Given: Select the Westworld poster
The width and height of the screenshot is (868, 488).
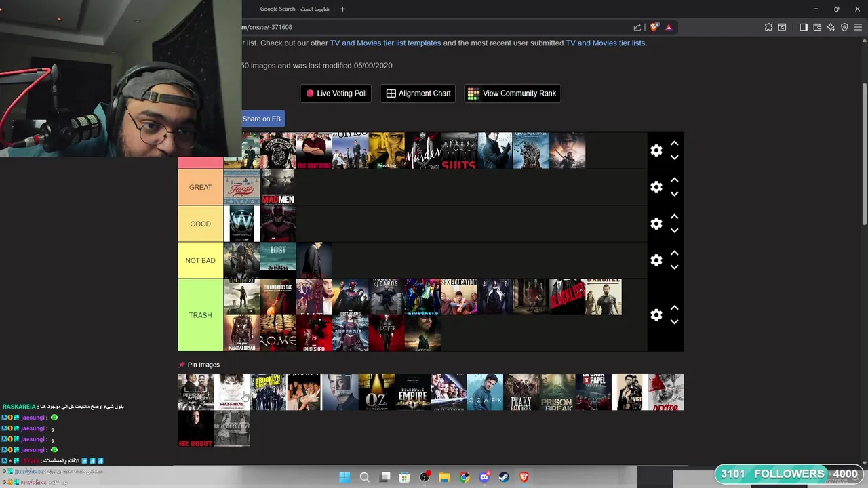Looking at the screenshot, I should (241, 224).
